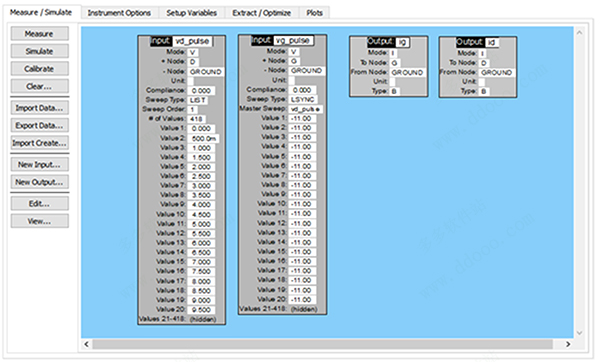The image size is (600, 362).
Task: Click vd_pulse Value 1 field 0.000
Action: tap(201, 129)
